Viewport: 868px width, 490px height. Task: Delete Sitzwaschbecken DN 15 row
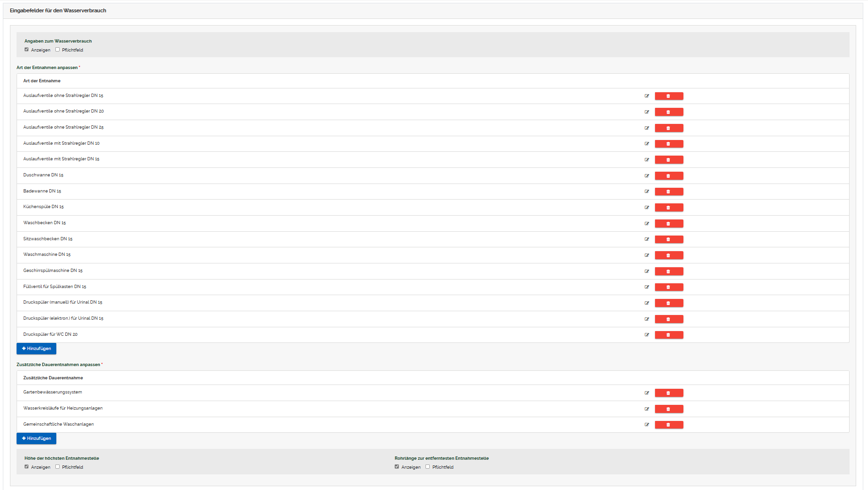(668, 239)
